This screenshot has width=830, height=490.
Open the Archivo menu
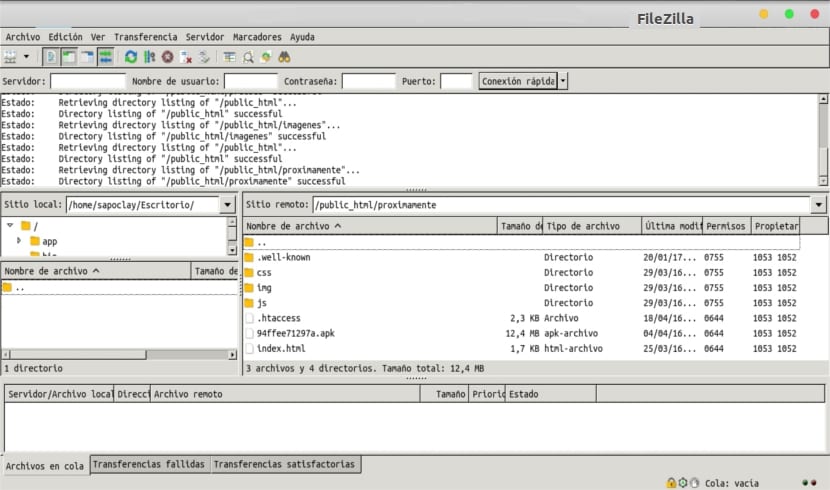tap(23, 37)
